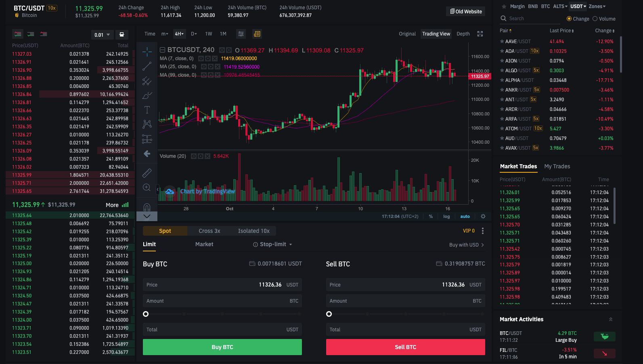Open BTCUSDT series settings gear
Image resolution: width=643 pixels, height=364 pixels.
point(229,50)
